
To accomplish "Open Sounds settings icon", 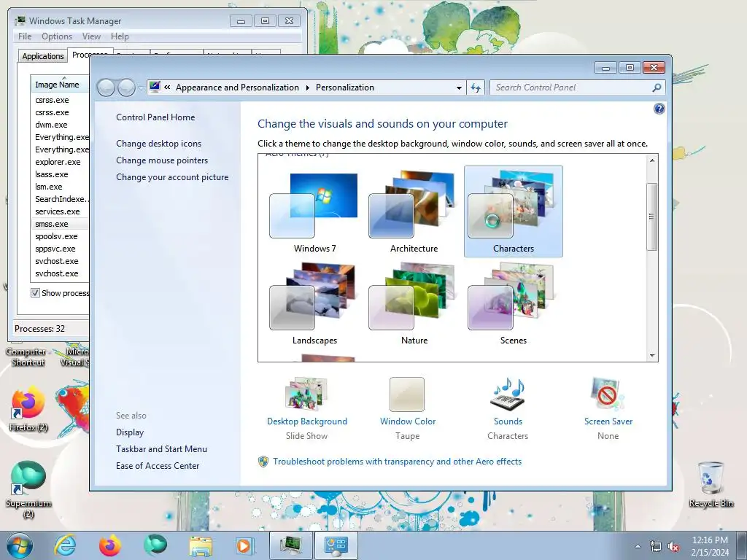I will pyautogui.click(x=508, y=394).
